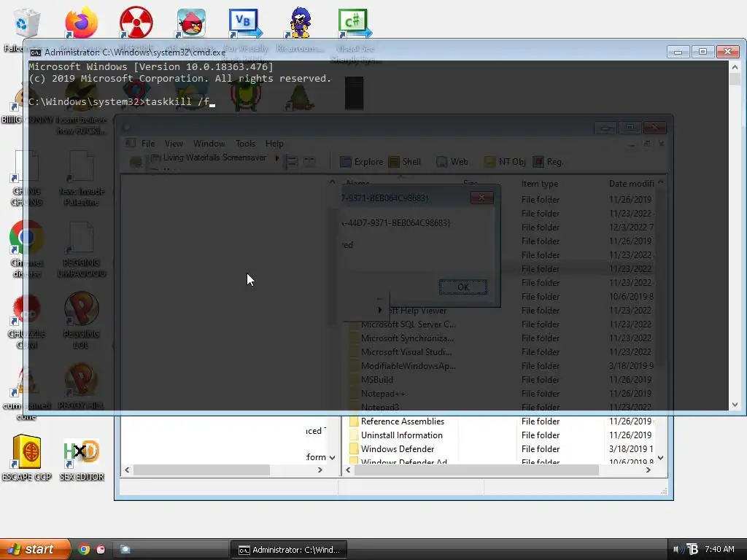
Task: Click the file list vertical scroll down arrow
Action: point(660,458)
